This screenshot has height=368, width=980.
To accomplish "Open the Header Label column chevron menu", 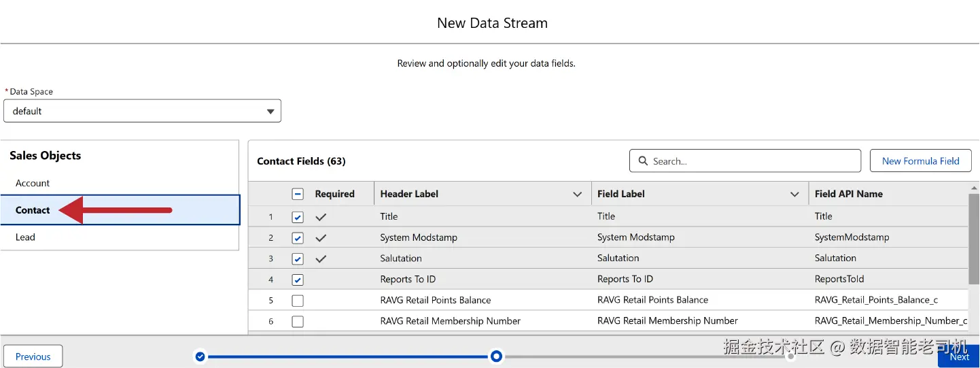I will tap(578, 195).
